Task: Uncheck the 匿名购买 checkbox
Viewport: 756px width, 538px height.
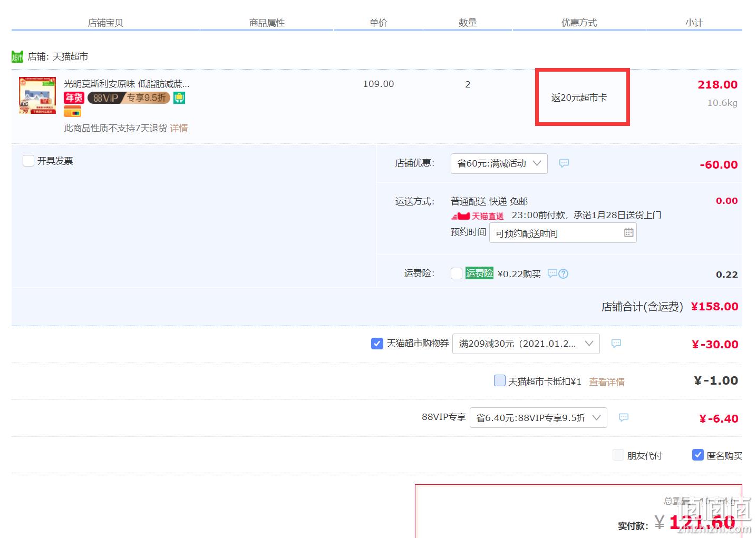Action: (x=697, y=455)
